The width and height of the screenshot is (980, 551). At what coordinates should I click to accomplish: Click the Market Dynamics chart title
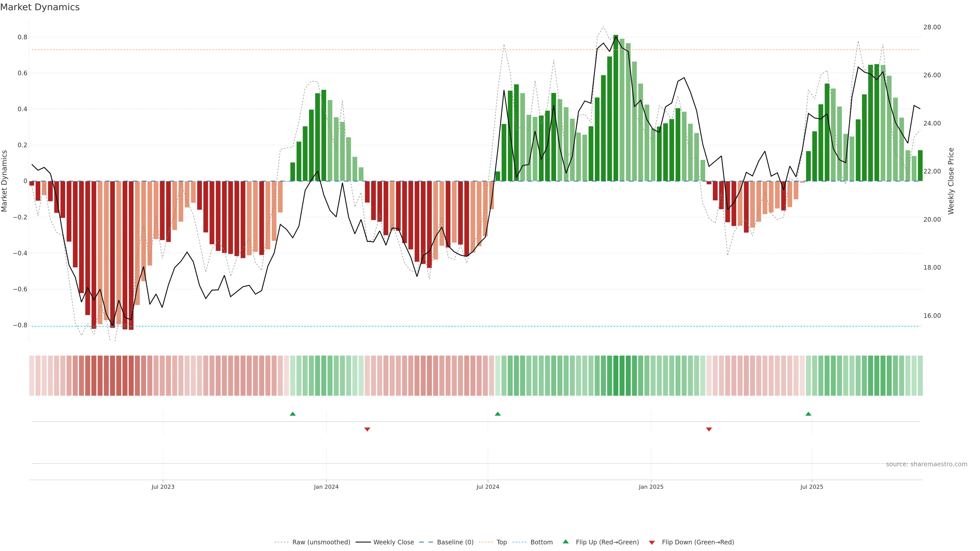[40, 7]
